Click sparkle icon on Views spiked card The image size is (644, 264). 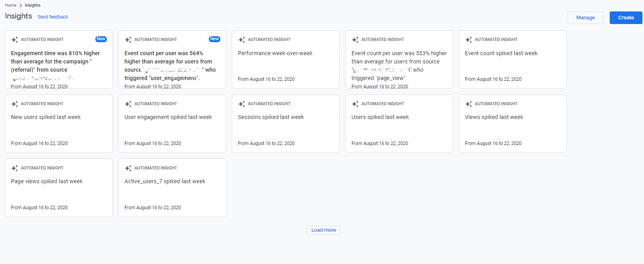pyautogui.click(x=469, y=104)
